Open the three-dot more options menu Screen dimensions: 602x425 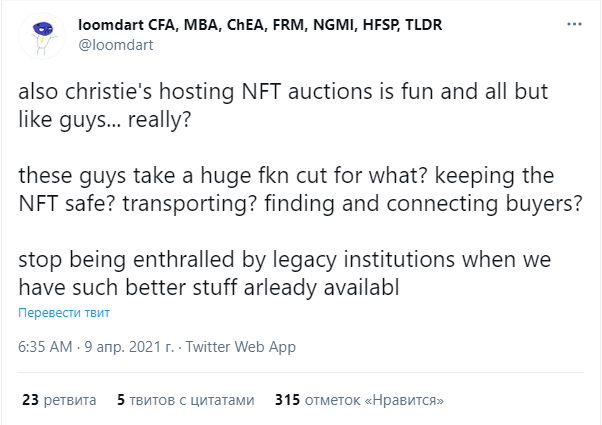click(x=574, y=24)
